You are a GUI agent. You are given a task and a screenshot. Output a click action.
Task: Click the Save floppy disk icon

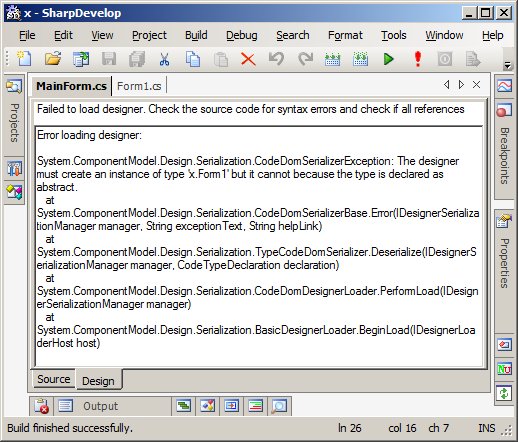[x=109, y=59]
